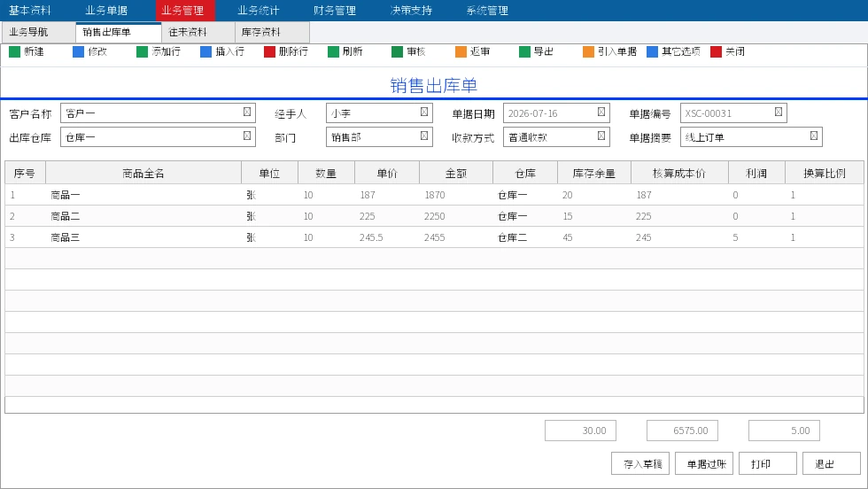
Task: Click the 关闭 toolbar icon
Action: coord(716,51)
